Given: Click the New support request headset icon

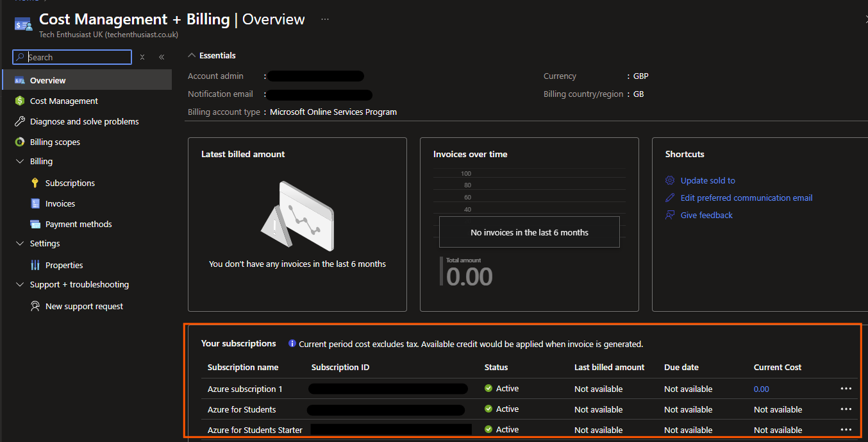Looking at the screenshot, I should click(35, 306).
